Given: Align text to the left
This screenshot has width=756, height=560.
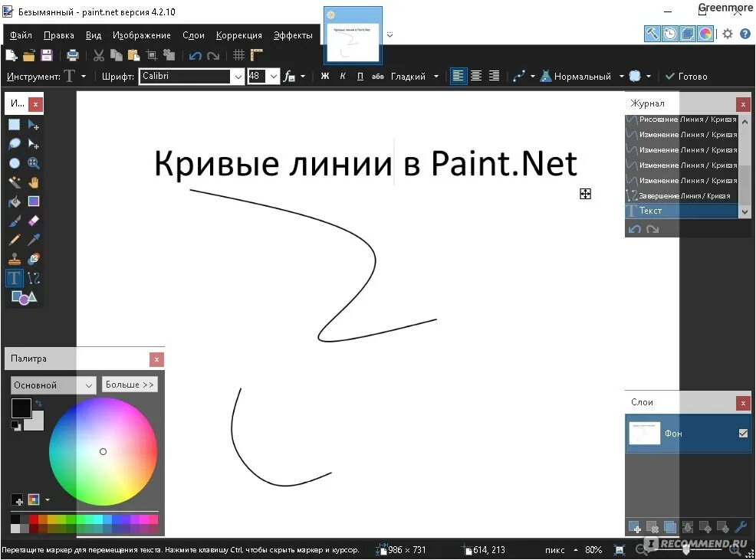Looking at the screenshot, I should (458, 76).
